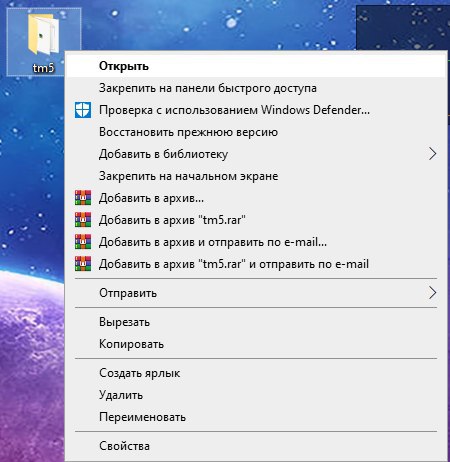The width and height of the screenshot is (450, 462).
Task: Click WinRAR icon beside 'Добавить в архив и отправить по e-mail...'
Action: (83, 242)
